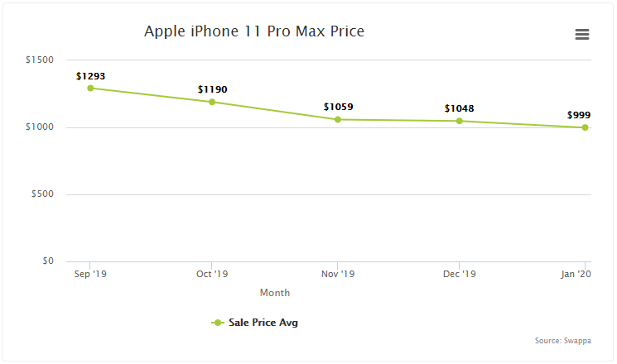Select the Oct '19 data point

point(212,103)
